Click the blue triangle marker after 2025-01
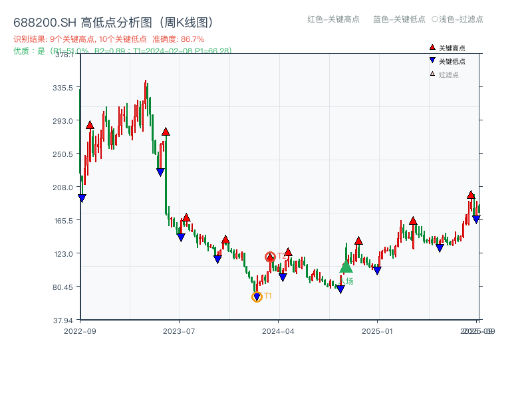This screenshot has width=532, height=399. pyautogui.click(x=440, y=248)
